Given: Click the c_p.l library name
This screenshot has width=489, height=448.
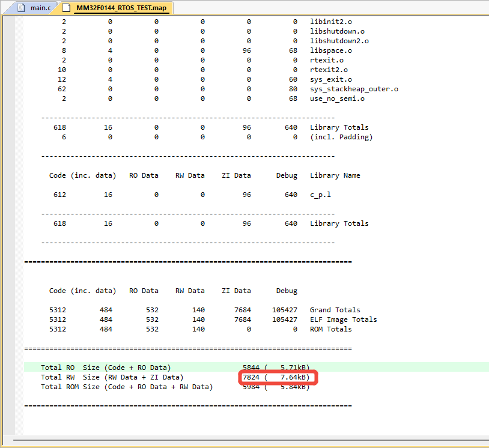Looking at the screenshot, I should tap(320, 195).
